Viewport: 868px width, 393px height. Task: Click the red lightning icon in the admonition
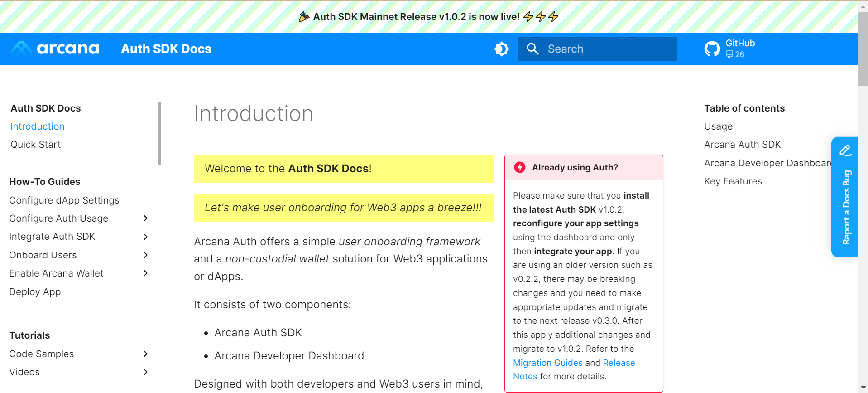(x=520, y=167)
